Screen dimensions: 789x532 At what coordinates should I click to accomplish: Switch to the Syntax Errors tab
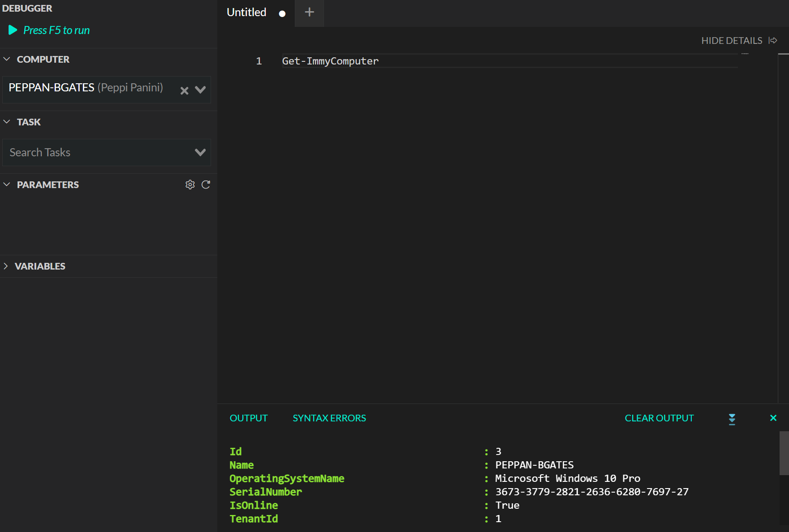pos(329,418)
